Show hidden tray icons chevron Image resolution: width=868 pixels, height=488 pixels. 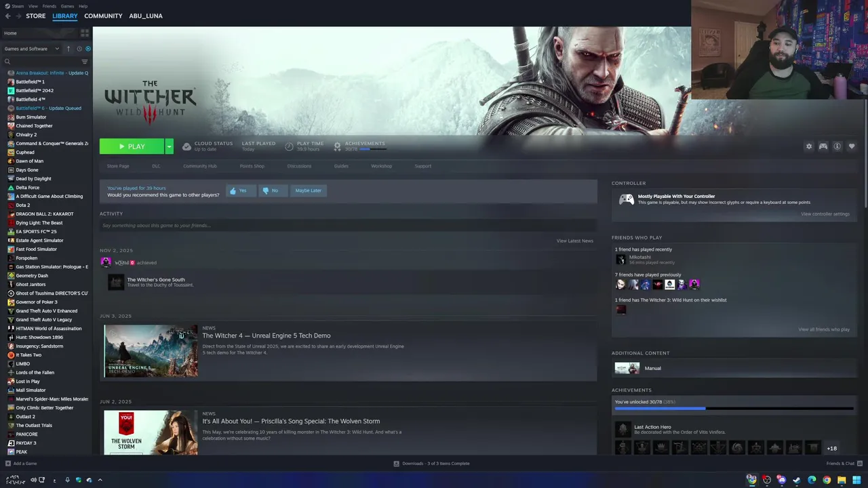coord(100,480)
